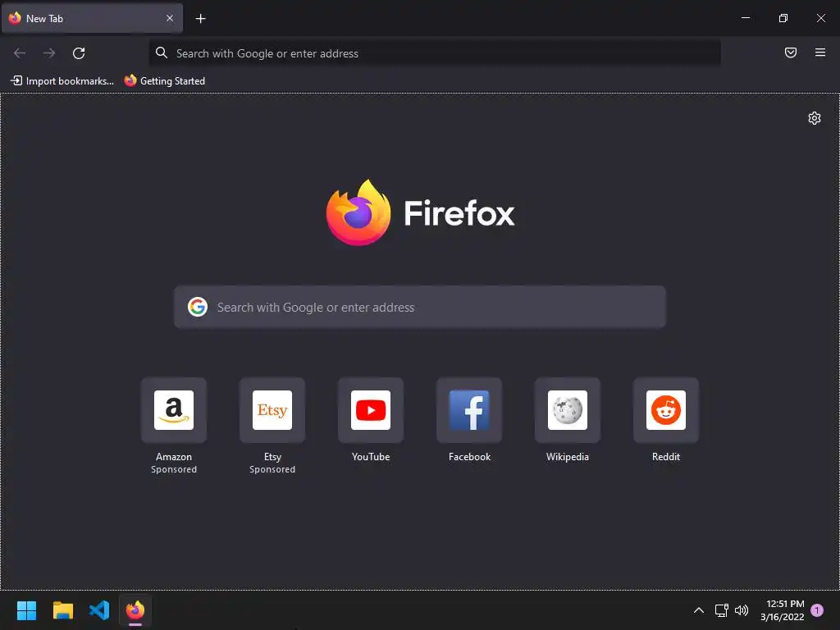Open File Explorer from taskbar
840x630 pixels.
point(62,610)
